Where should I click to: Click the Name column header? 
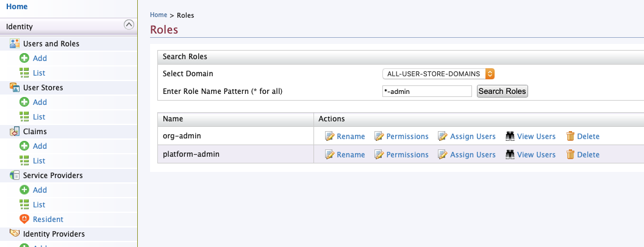point(236,119)
